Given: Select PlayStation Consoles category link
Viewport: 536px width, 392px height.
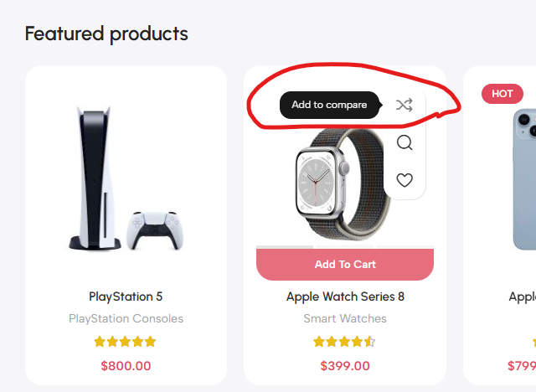Looking at the screenshot, I should tap(126, 318).
